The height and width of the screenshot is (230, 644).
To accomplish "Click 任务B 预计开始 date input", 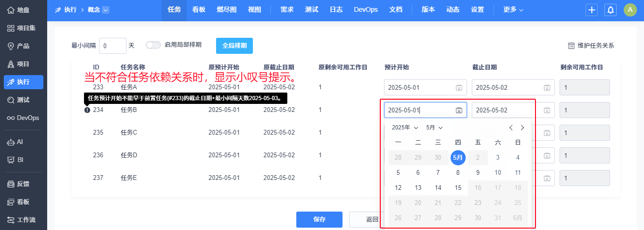I will pyautogui.click(x=426, y=110).
